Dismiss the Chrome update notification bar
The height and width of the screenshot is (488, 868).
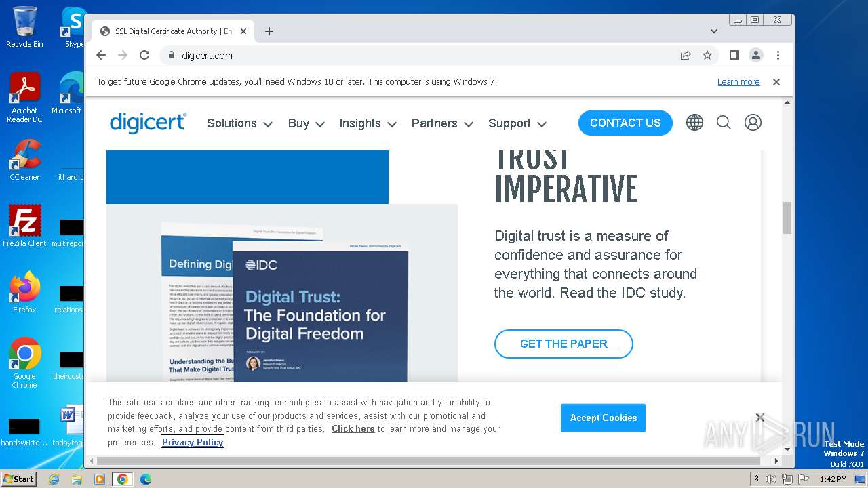pos(776,82)
